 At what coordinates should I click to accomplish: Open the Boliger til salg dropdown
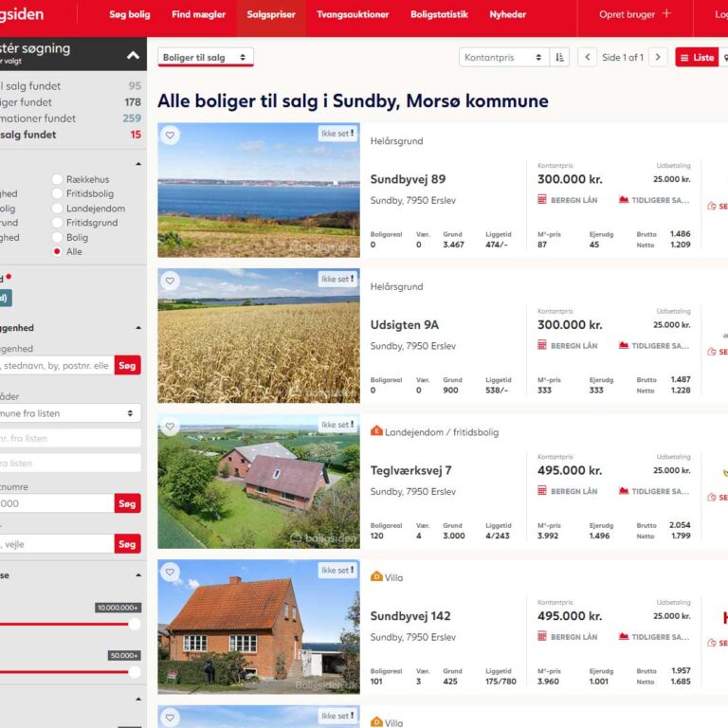205,58
